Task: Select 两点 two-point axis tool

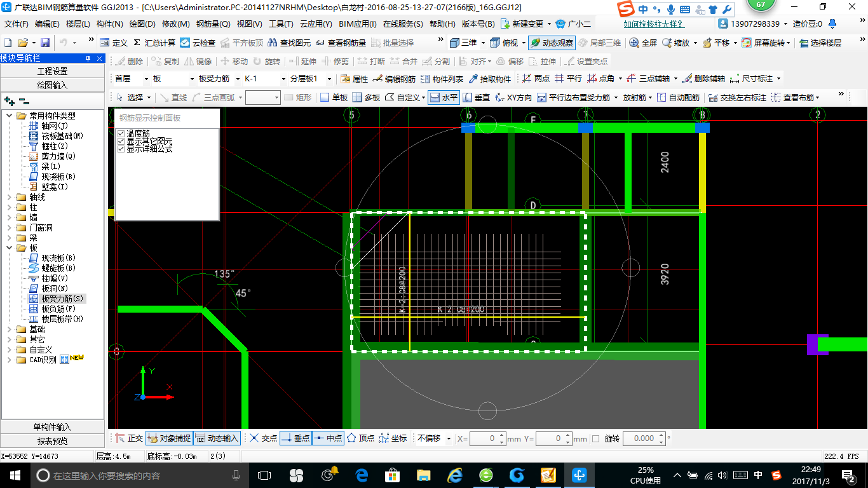Action: pyautogui.click(x=536, y=79)
